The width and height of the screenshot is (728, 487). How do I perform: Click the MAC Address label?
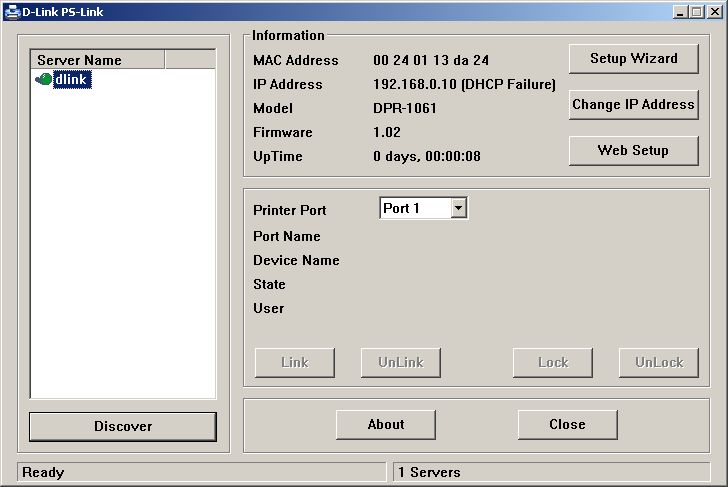click(296, 60)
